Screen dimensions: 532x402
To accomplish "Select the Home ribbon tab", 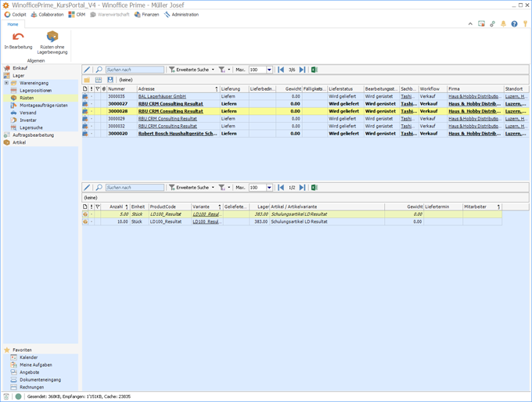I will point(13,24).
